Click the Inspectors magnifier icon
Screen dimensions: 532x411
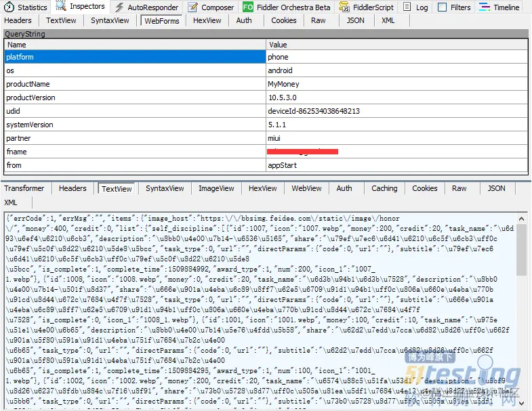(61, 6)
